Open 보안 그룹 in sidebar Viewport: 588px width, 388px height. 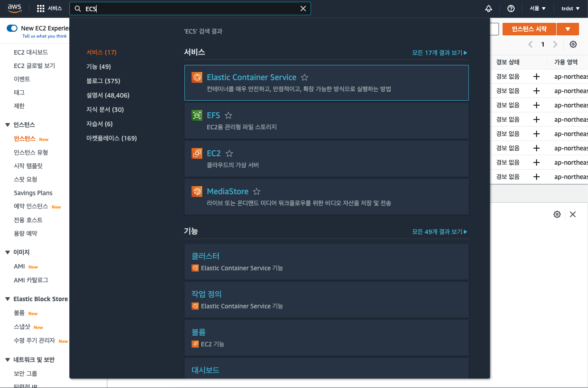coord(26,374)
